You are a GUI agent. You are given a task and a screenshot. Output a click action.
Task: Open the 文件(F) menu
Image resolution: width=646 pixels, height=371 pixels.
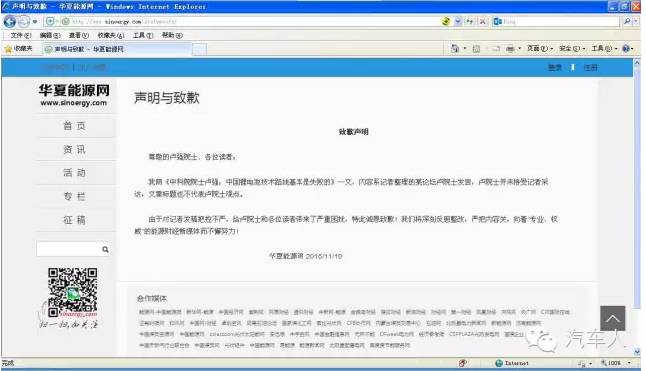click(20, 35)
